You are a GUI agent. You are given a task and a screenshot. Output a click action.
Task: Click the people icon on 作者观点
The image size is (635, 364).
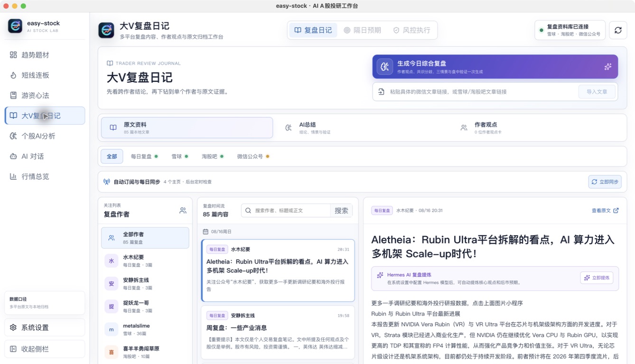point(464,127)
